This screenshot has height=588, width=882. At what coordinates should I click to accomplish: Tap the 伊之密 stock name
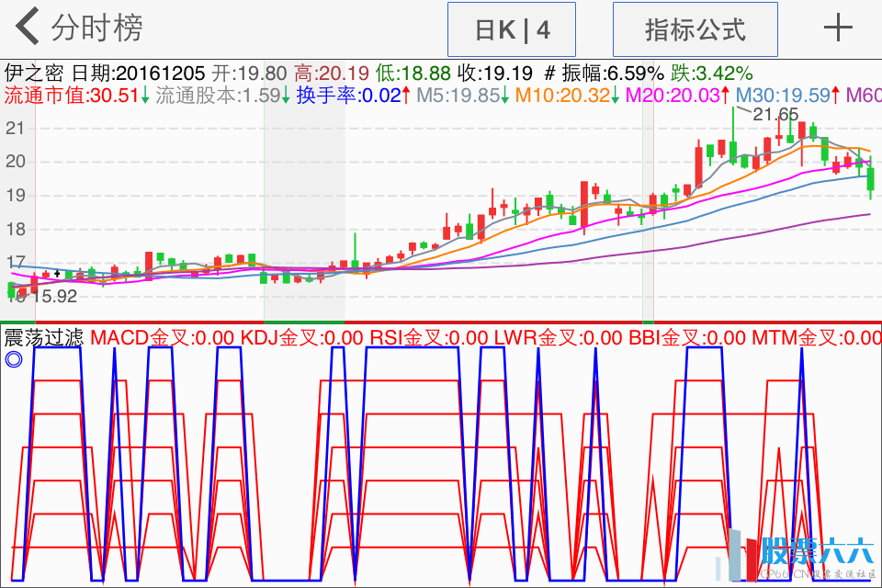tap(35, 73)
